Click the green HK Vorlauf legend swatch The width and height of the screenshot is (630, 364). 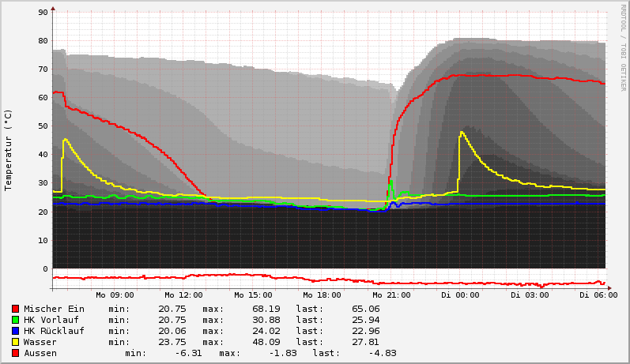point(15,320)
